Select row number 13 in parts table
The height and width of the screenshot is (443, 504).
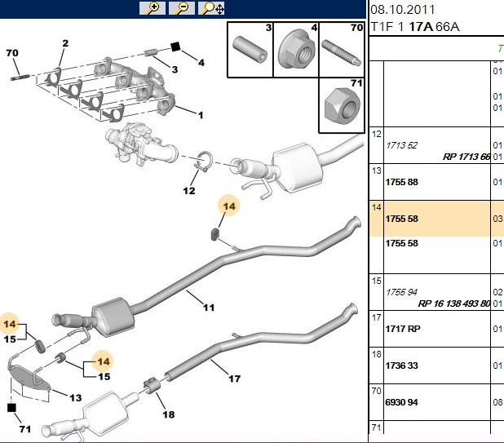tap(377, 171)
